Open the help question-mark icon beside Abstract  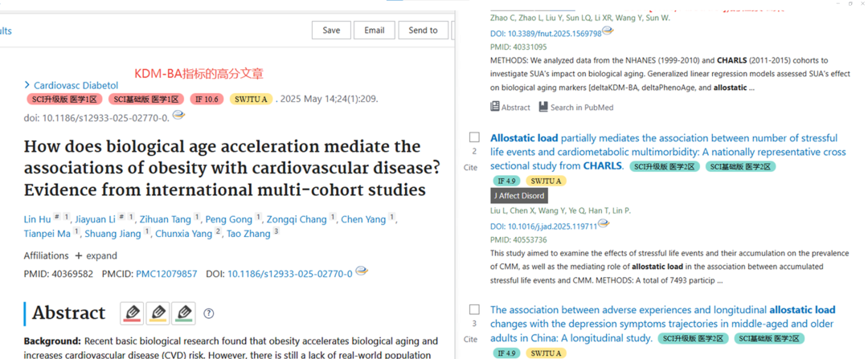point(209,314)
